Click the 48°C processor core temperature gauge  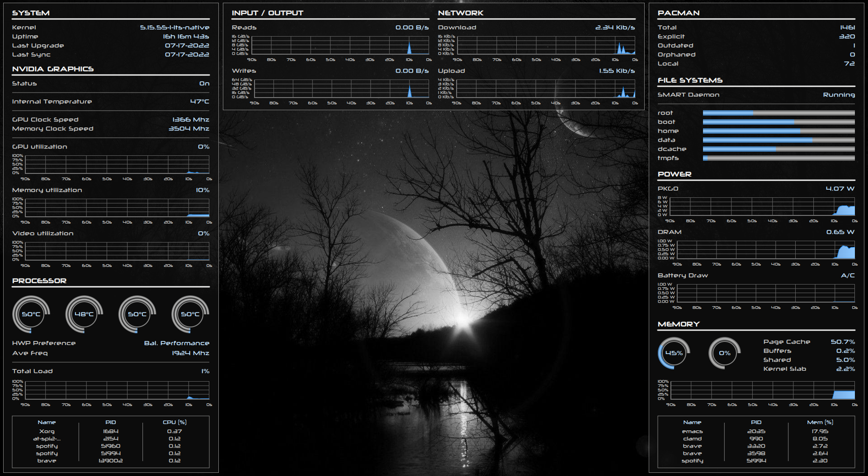(84, 314)
